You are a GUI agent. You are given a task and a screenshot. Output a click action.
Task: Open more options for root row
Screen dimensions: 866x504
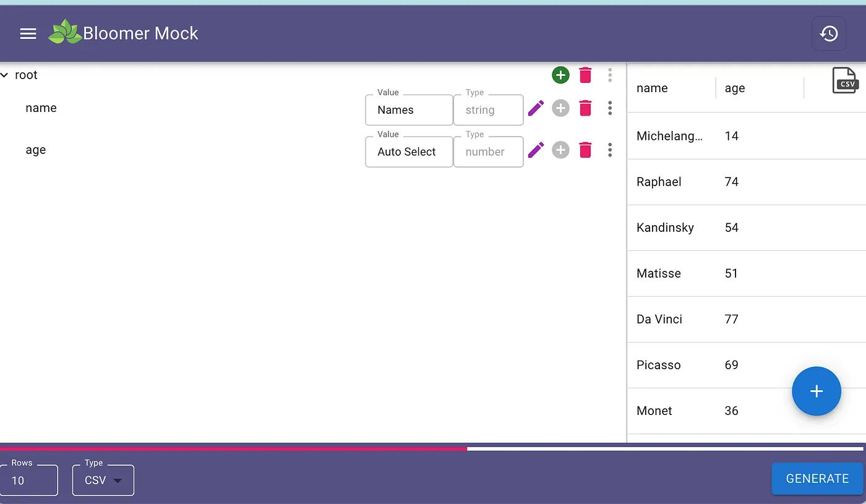pyautogui.click(x=610, y=75)
